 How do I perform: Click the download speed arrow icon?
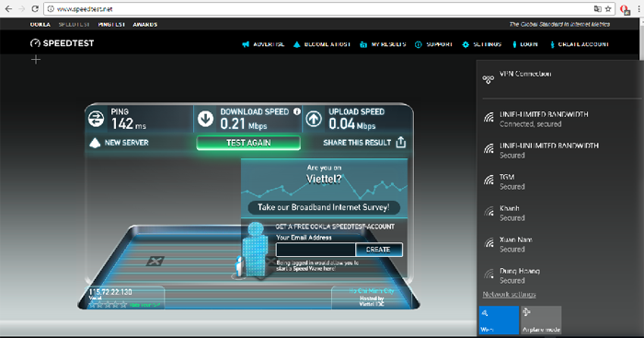pos(205,119)
